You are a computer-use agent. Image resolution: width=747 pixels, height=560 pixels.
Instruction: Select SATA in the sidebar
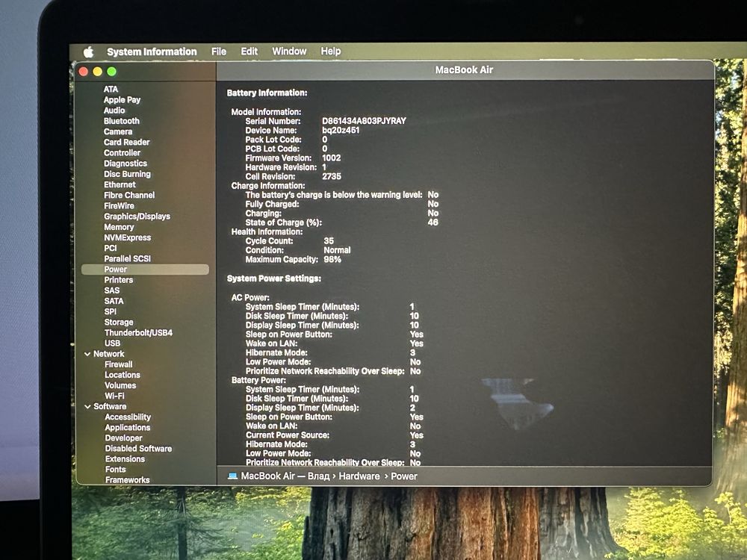click(x=114, y=301)
